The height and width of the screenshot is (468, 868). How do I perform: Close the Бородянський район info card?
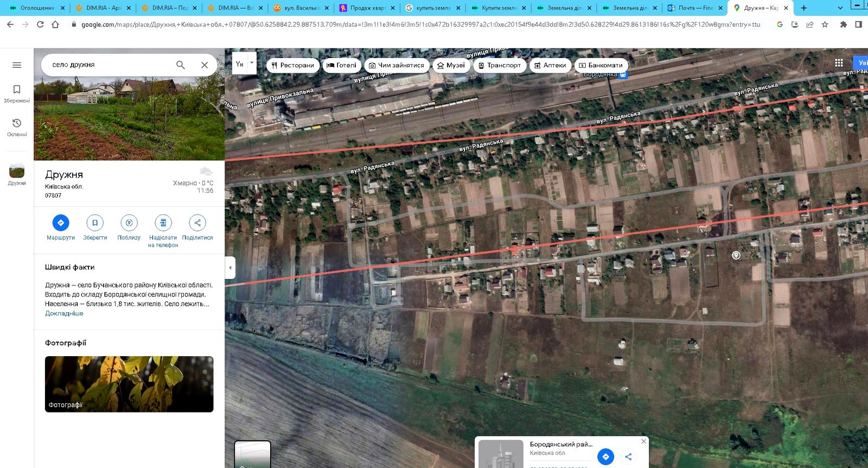coord(644,441)
